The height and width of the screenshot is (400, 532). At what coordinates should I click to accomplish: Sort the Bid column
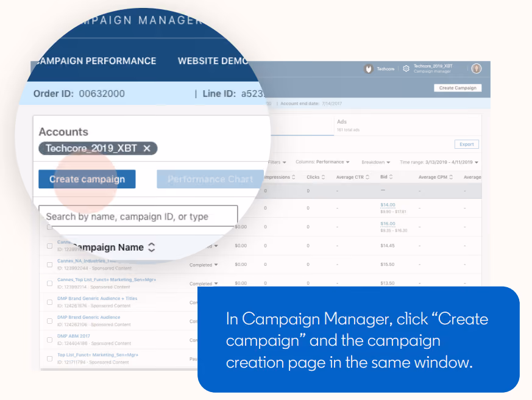pyautogui.click(x=391, y=177)
